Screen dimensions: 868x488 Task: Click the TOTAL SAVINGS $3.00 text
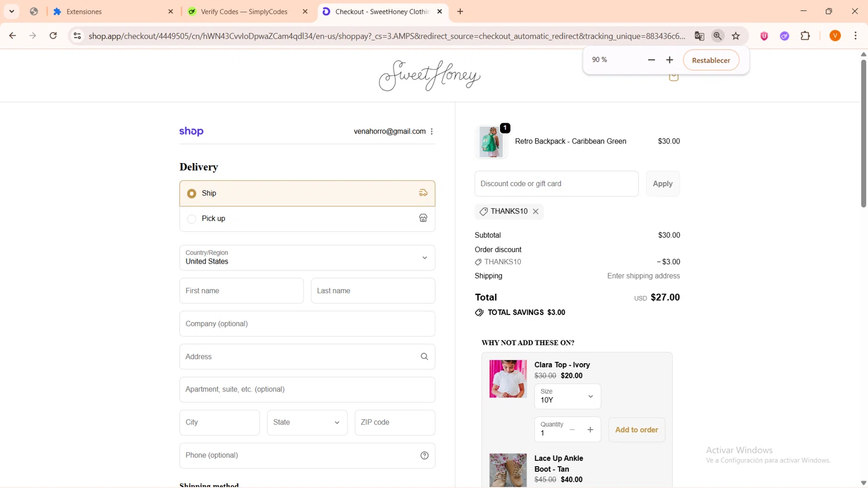527,313
